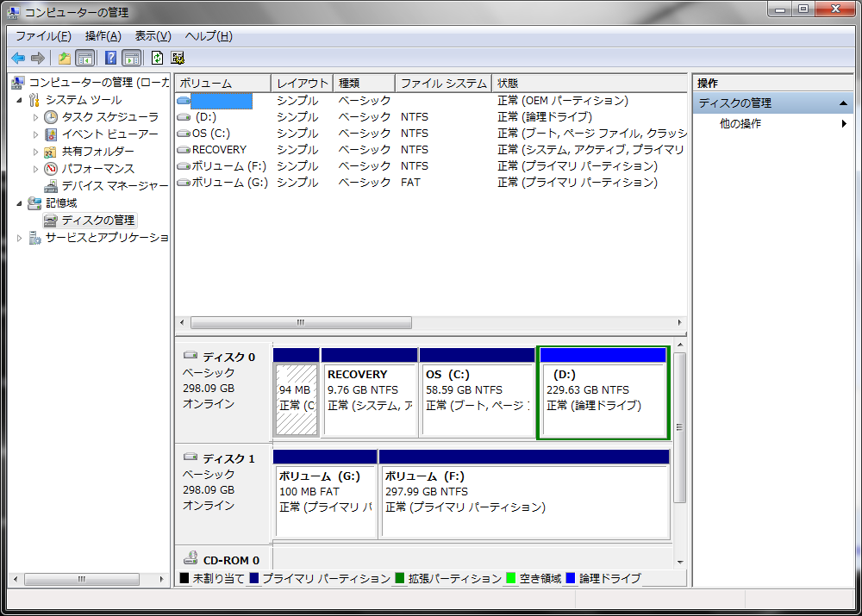This screenshot has height=616, width=862.
Task: Sort by the レイアウト column header
Action: pos(303,84)
